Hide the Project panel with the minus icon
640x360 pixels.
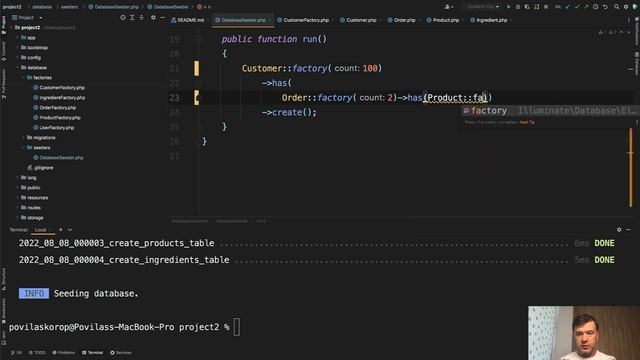(162, 18)
